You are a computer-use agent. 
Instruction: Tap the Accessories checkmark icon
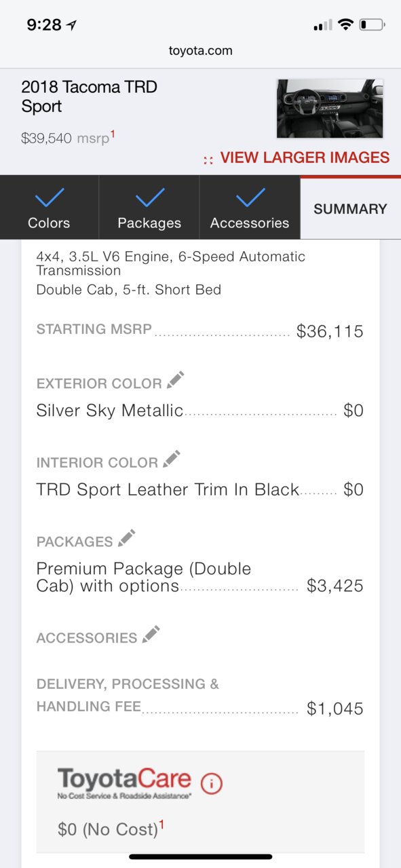250,197
